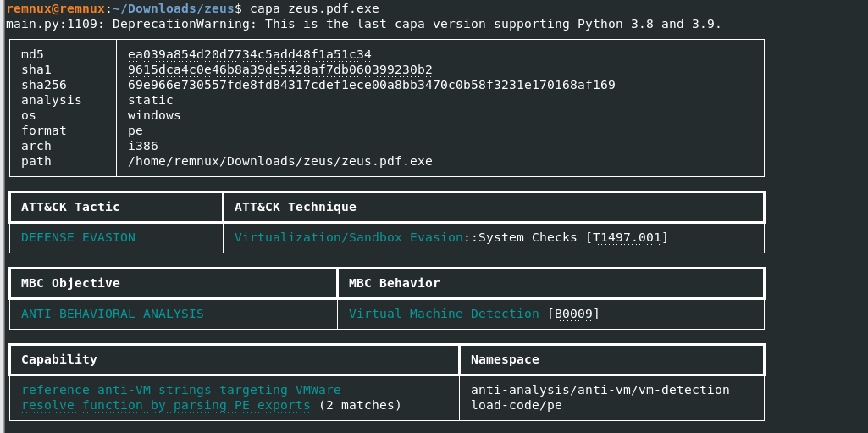Viewport: 868px width, 433px height.
Task: Click the md5 hash value
Action: 250,54
